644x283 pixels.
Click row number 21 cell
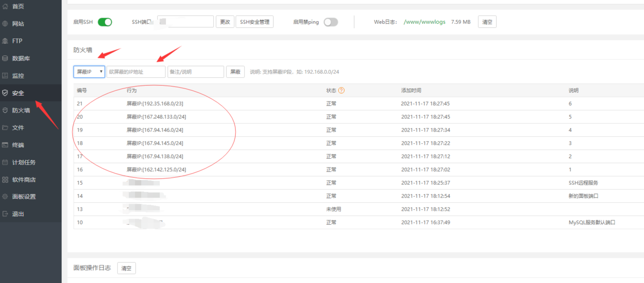click(x=80, y=104)
